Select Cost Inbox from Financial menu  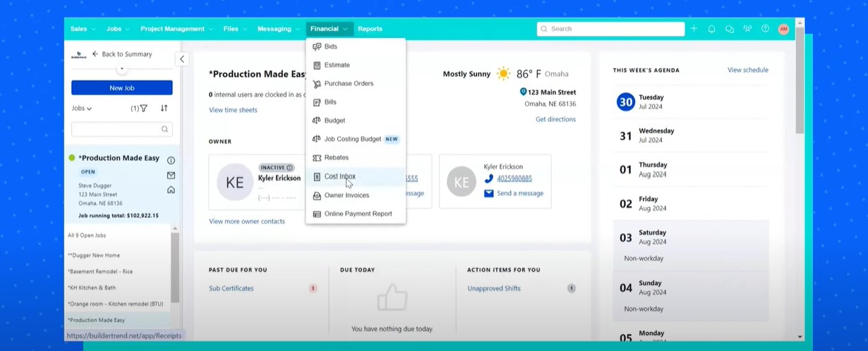click(339, 176)
